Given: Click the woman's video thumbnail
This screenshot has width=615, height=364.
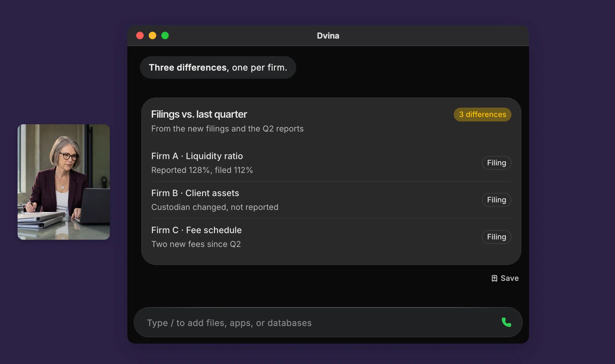Looking at the screenshot, I should click(x=64, y=182).
